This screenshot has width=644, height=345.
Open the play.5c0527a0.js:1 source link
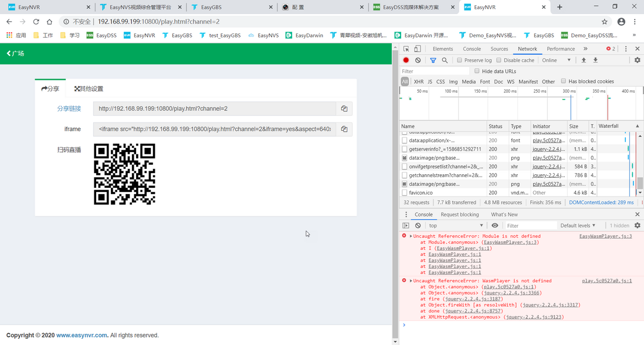606,281
